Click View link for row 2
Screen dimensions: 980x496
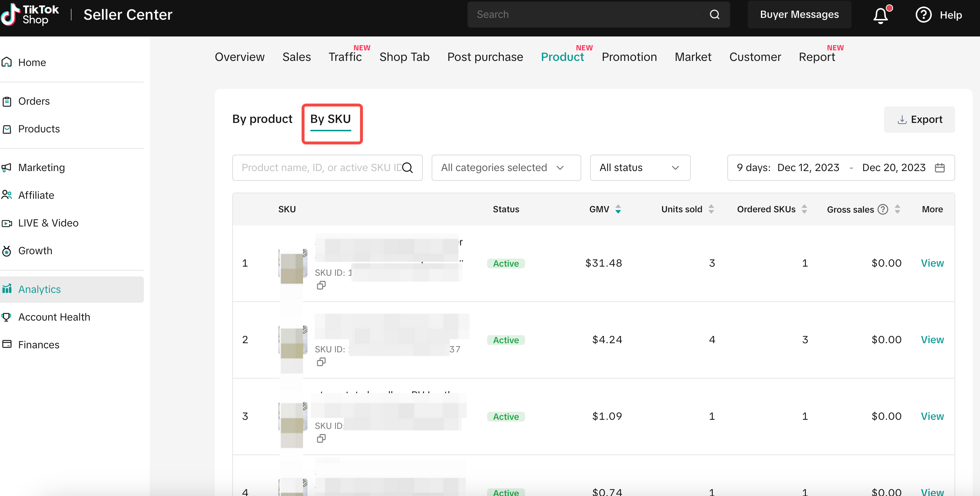click(x=932, y=340)
